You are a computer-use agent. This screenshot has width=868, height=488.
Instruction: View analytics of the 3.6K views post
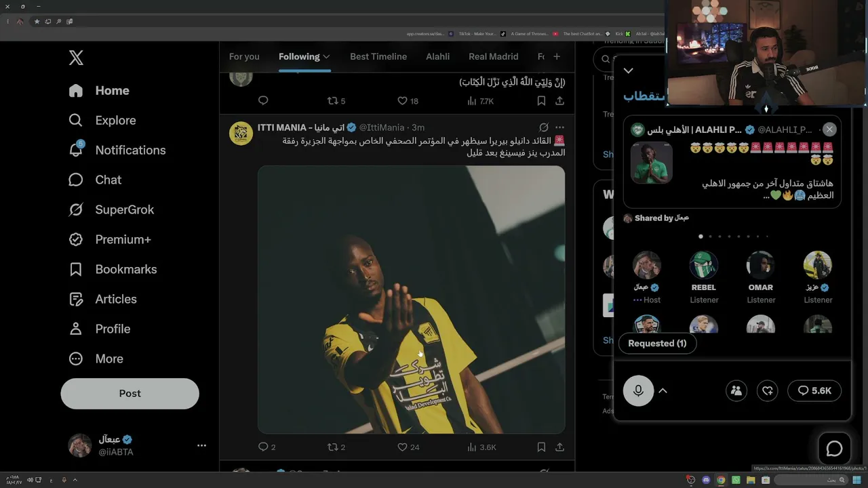(481, 447)
